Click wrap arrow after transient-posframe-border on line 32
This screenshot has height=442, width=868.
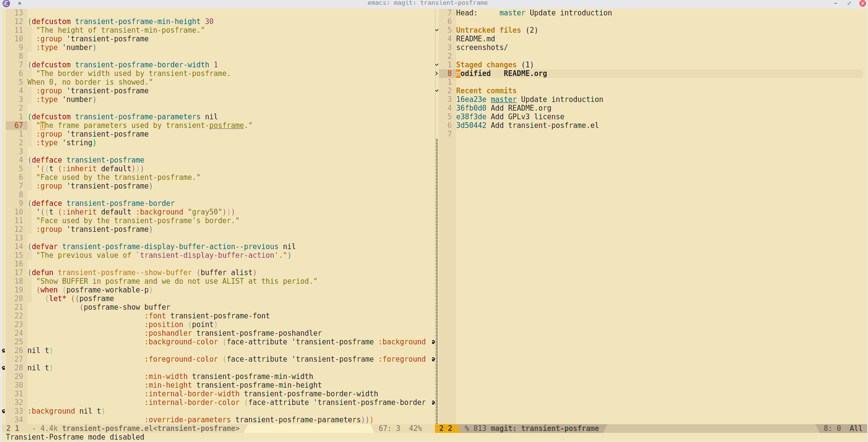pos(433,403)
